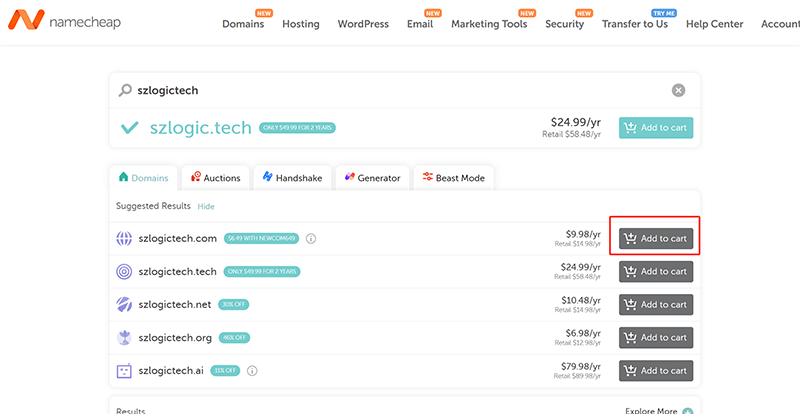The height and width of the screenshot is (414, 800).
Task: Click the 30% OFF badge on szlogictech.net
Action: click(x=234, y=305)
